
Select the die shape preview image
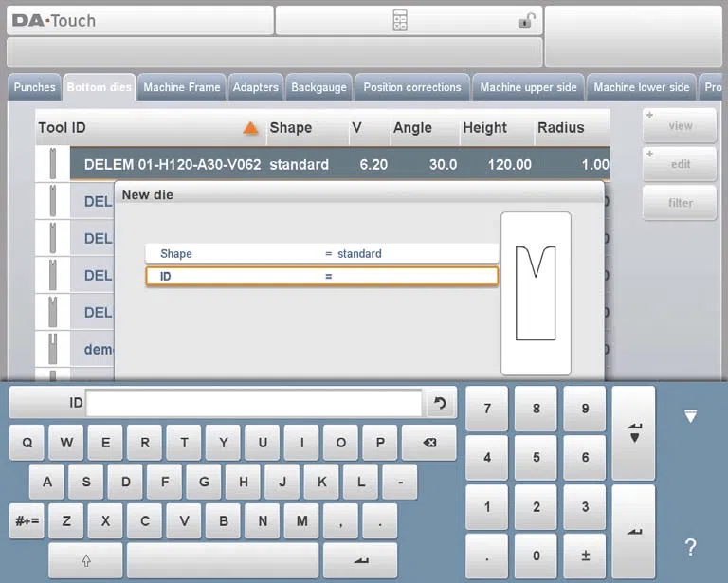(x=536, y=293)
